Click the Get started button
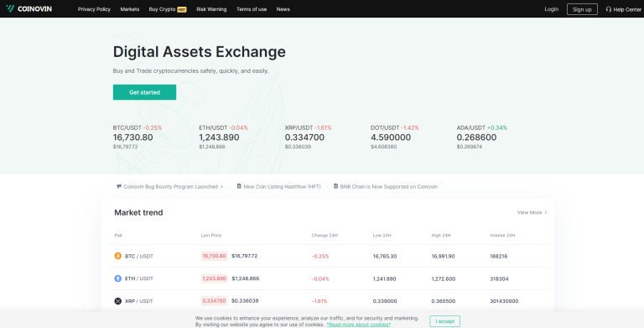The image size is (644, 328). point(144,92)
